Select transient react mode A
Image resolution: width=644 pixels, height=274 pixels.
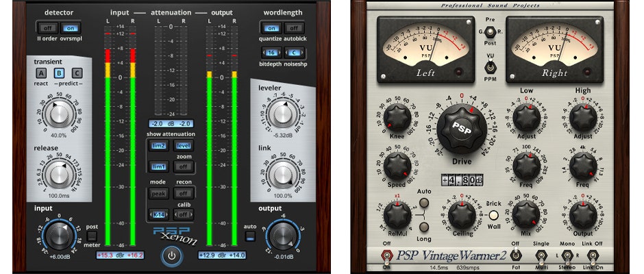41,73
